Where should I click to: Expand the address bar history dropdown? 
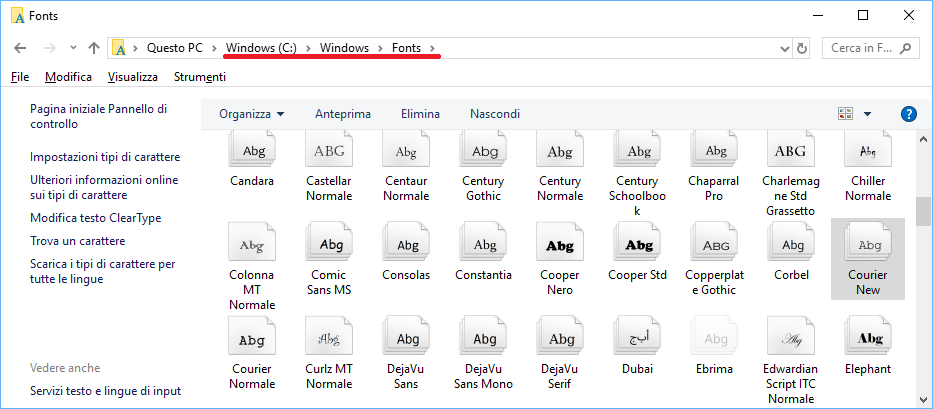783,48
